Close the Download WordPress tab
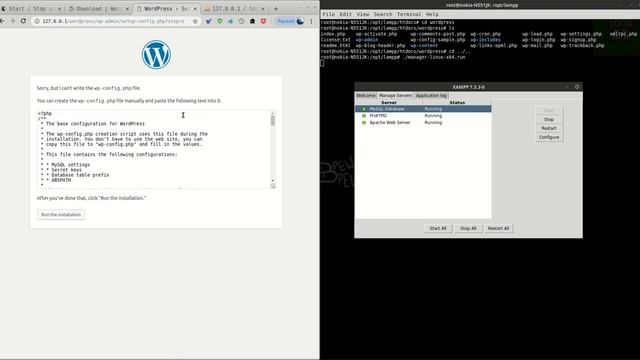Viewport: 640px width, 360px height. 127,9
